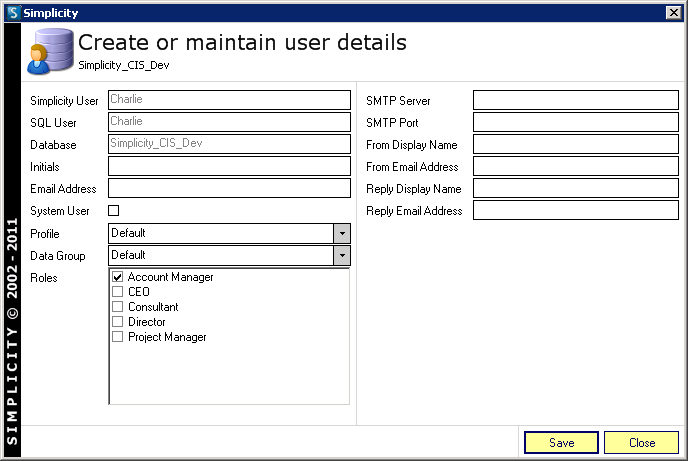Enable the CEO role checkbox

[118, 292]
